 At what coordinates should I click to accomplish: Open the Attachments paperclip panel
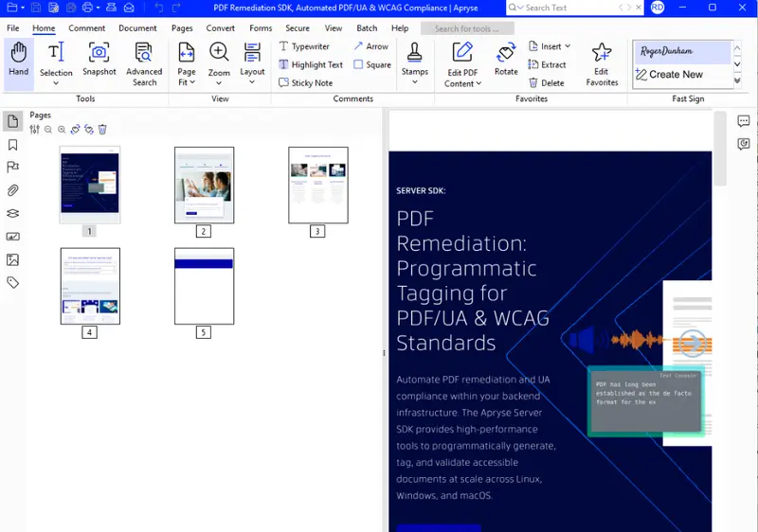[x=13, y=190]
